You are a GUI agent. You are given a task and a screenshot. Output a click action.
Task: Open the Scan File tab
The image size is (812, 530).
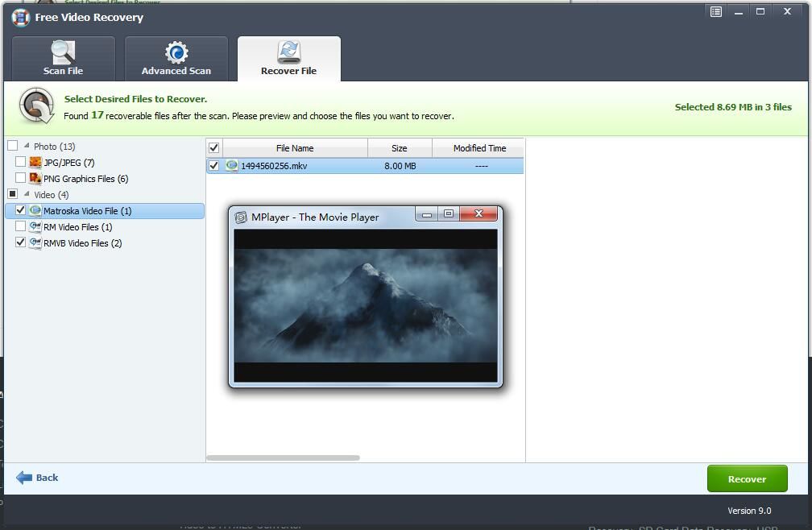(63, 58)
